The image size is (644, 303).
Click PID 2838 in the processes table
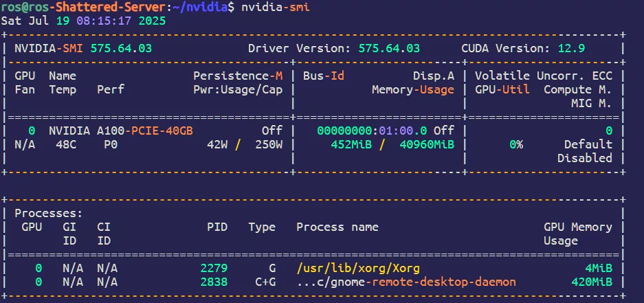coord(213,282)
